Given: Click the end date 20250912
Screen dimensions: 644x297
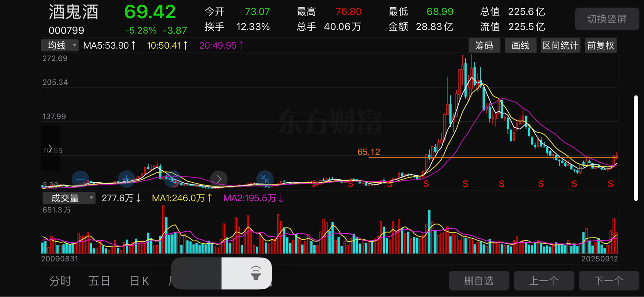Looking at the screenshot, I should point(600,259).
